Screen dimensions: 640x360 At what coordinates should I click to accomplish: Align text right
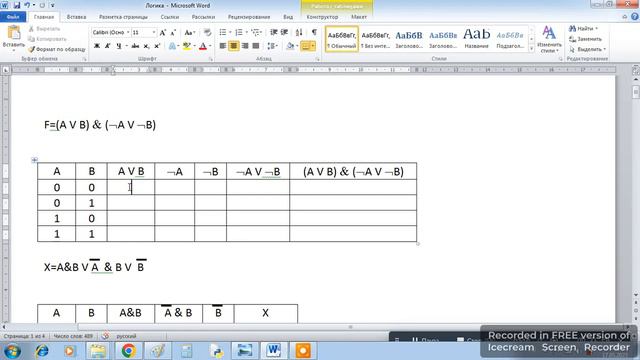click(x=244, y=46)
